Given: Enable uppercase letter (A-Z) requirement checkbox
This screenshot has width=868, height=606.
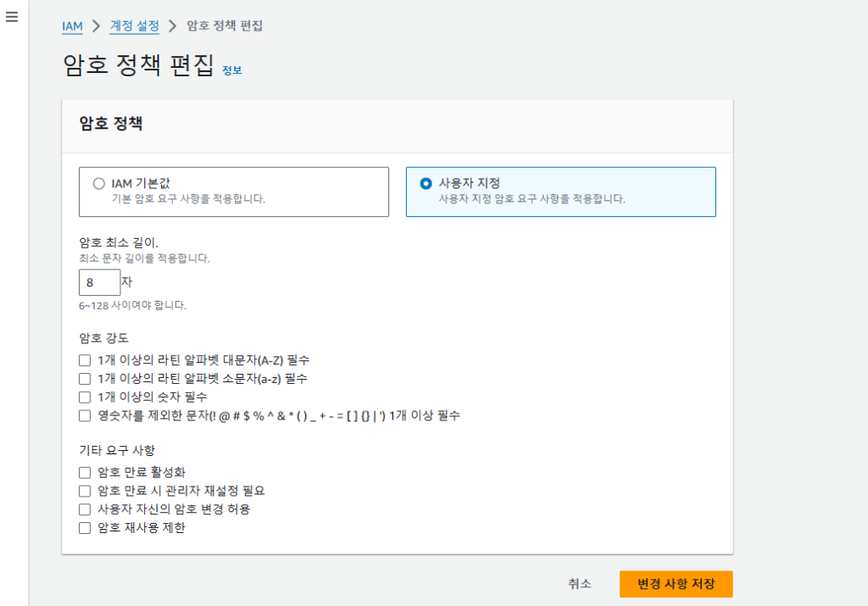Looking at the screenshot, I should tap(85, 361).
